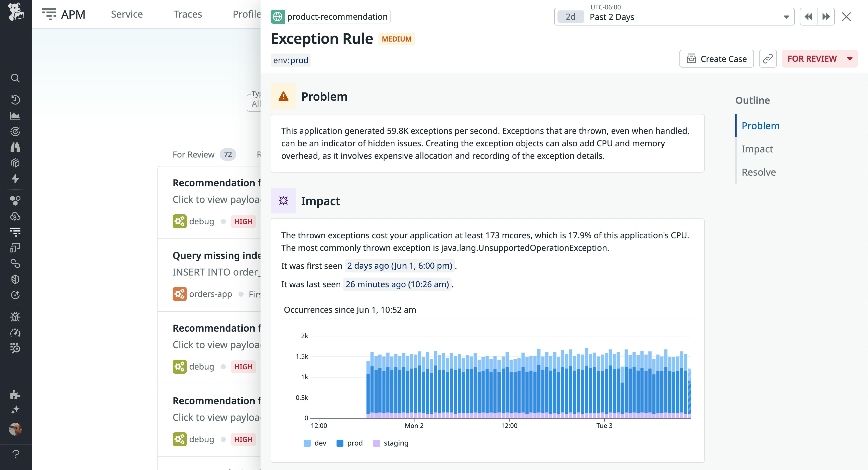Click the user avatar in sidebar

click(15, 429)
